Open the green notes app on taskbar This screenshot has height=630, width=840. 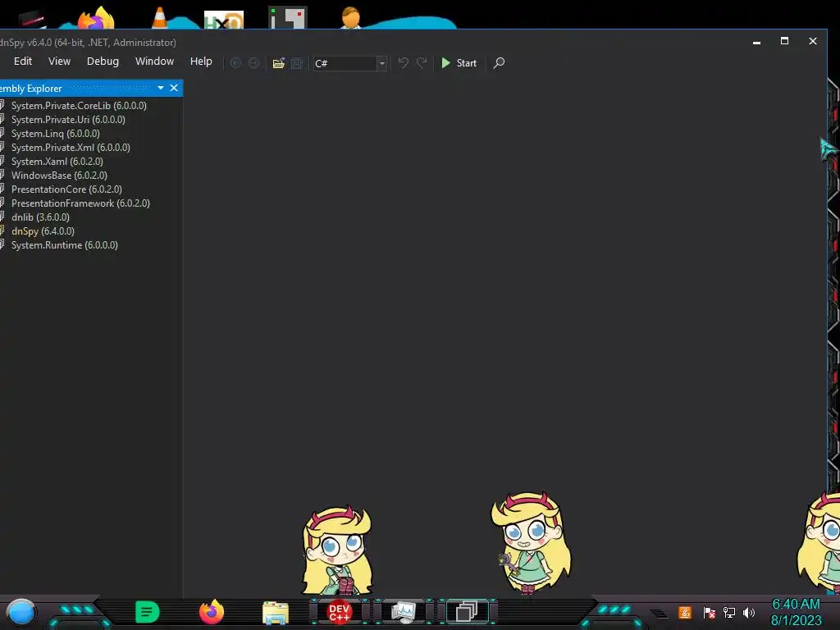[x=147, y=612]
